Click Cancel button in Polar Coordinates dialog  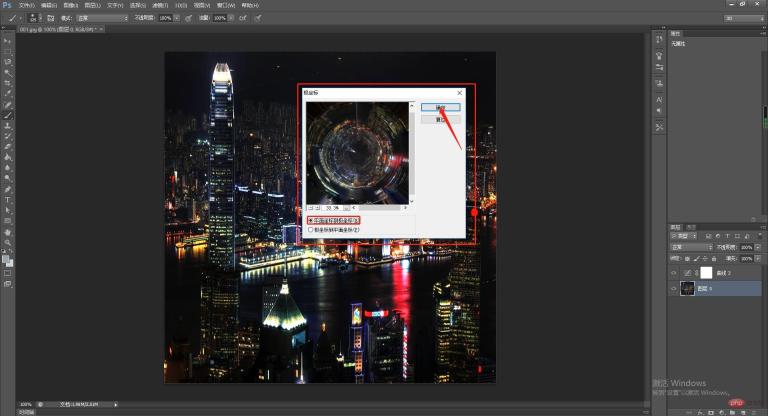[x=441, y=120]
